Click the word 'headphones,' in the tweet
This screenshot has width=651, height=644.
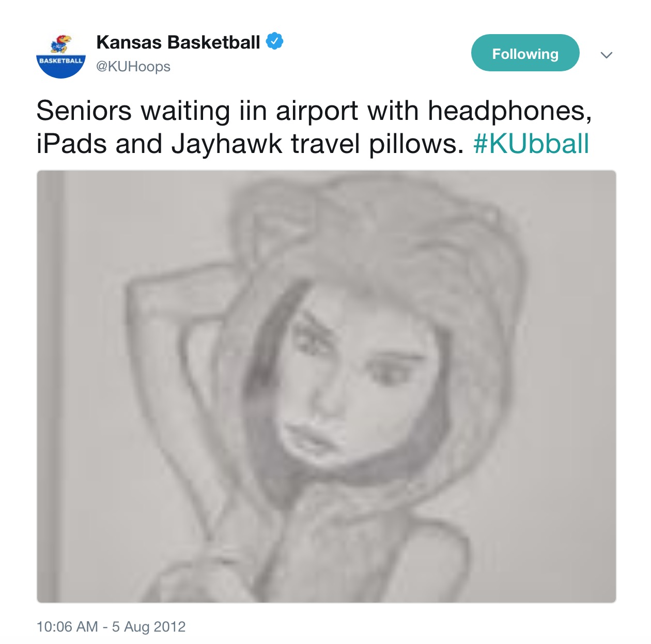510,111
